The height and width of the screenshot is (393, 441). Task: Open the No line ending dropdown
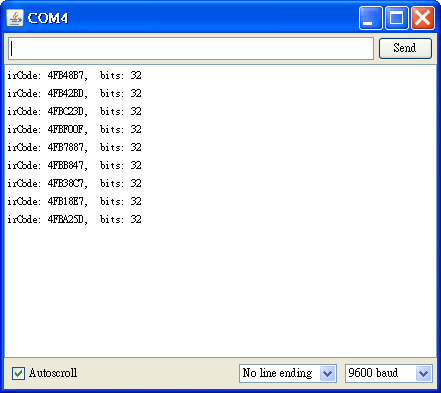288,373
